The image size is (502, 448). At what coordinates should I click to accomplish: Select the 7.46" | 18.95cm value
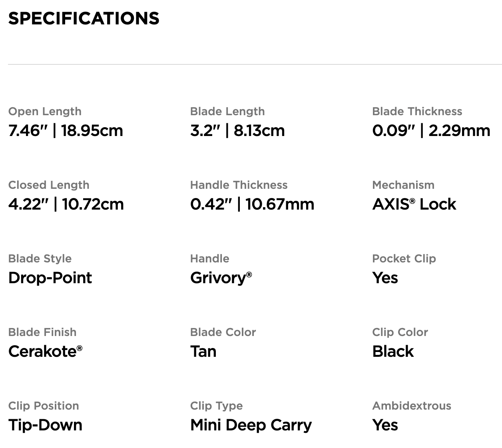pyautogui.click(x=66, y=131)
